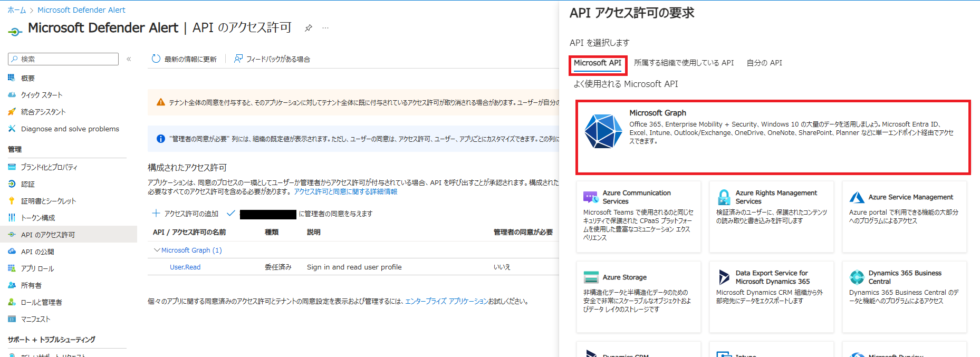Viewport: 980px width, 357px height.
Task: Open the ellipsis more-options menu in the title
Action: tap(325, 28)
